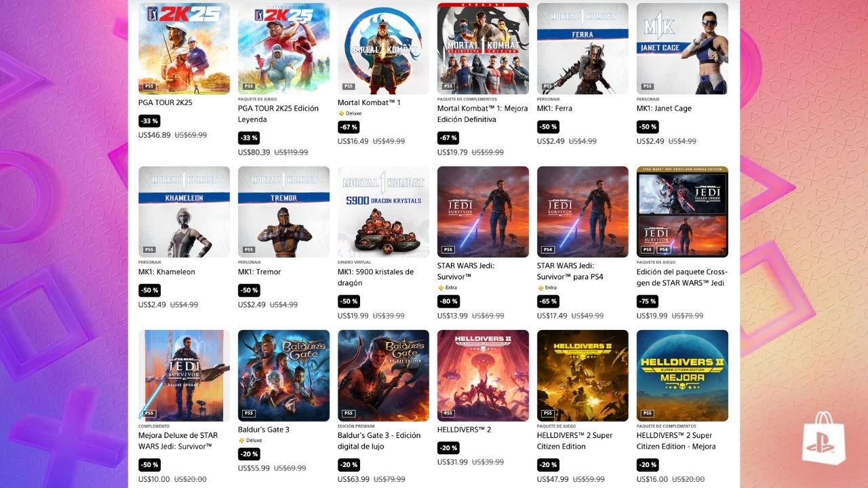Click the HELLDIVERS II Mejora upgrade cover

coord(682,375)
